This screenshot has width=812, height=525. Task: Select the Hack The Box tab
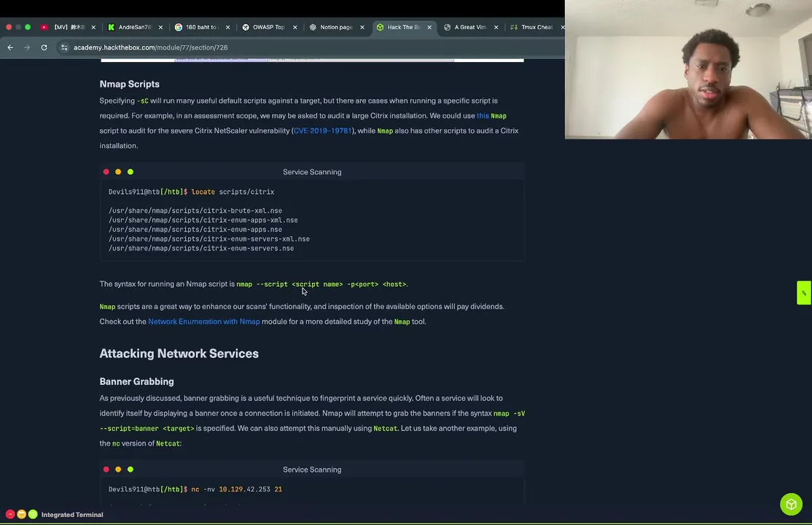coord(404,27)
